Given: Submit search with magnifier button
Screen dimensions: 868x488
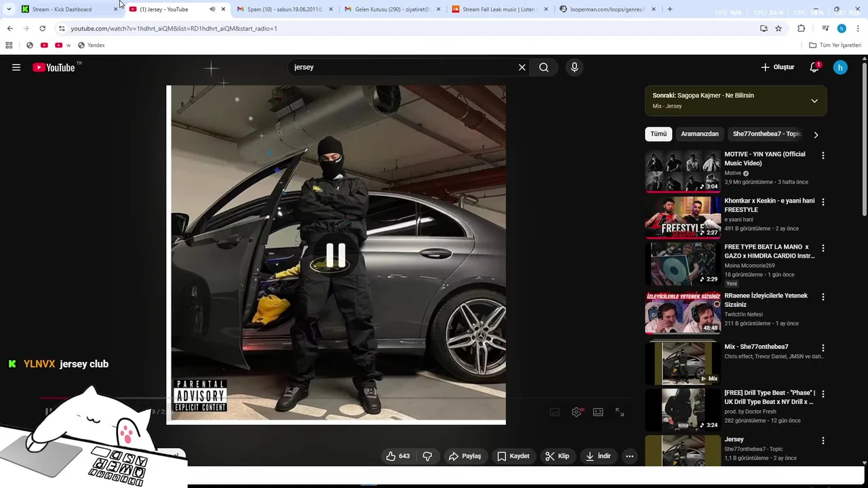Looking at the screenshot, I should coord(544,67).
